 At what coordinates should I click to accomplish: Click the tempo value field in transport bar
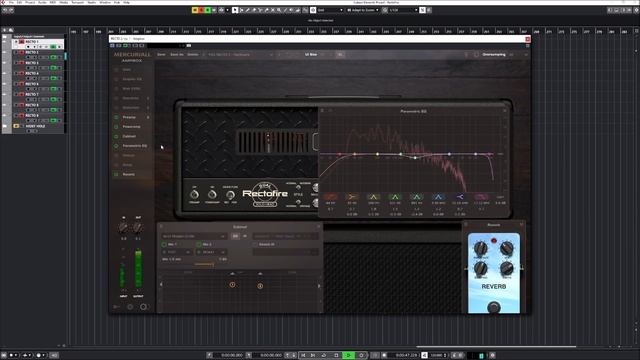pyautogui.click(x=437, y=355)
